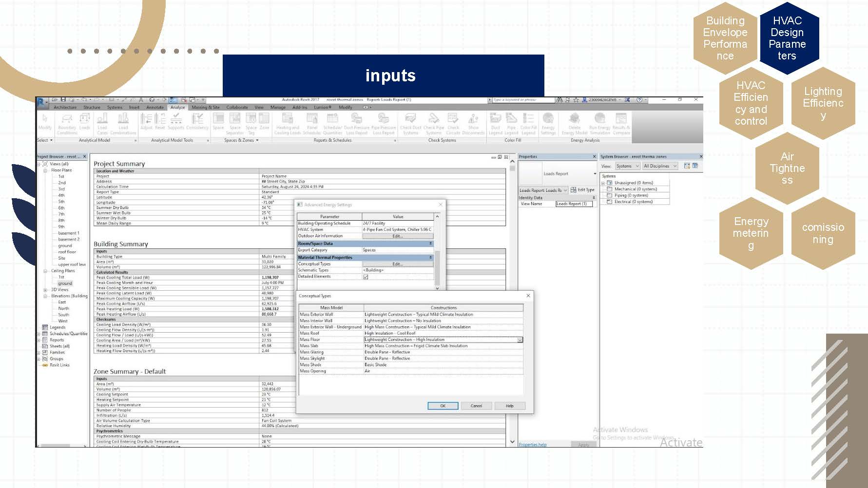868x488 pixels.
Task: Toggle the Detailed Elements checkbox
Action: [x=366, y=277]
